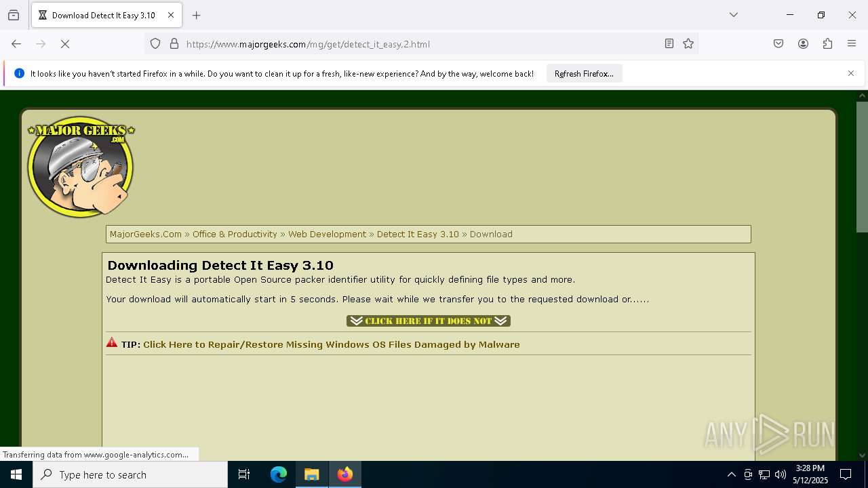
Task: Click the scrollbar down arrow
Action: pyautogui.click(x=862, y=455)
